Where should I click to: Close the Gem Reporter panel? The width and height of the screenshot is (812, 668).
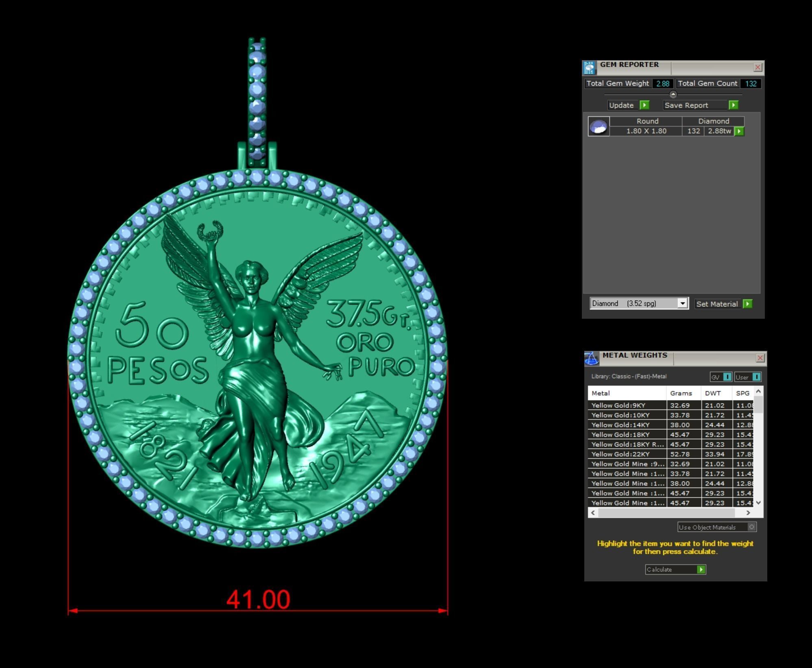758,67
